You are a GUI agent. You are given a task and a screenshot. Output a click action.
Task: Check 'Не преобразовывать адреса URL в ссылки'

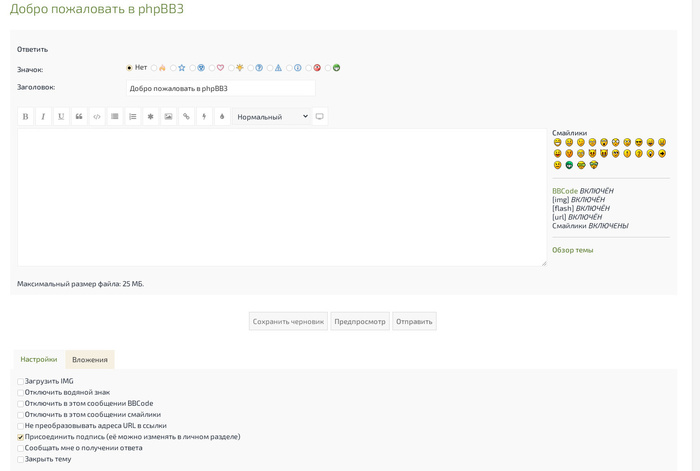20,426
